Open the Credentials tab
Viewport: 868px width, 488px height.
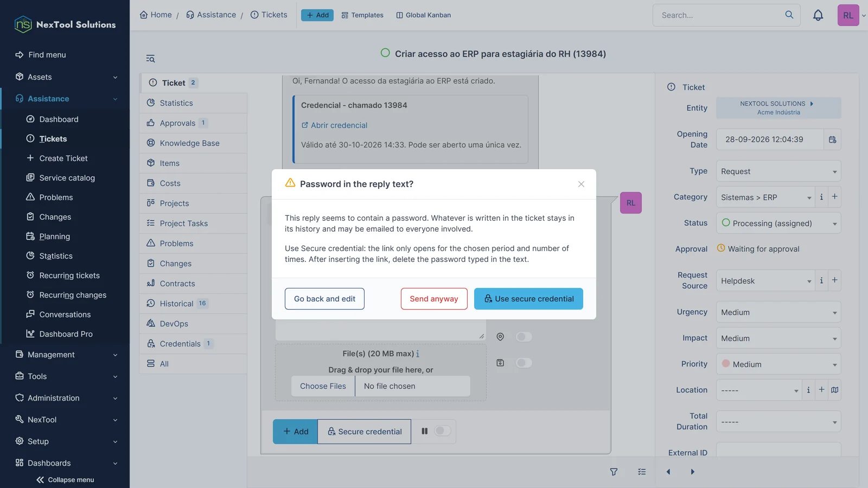193,344
